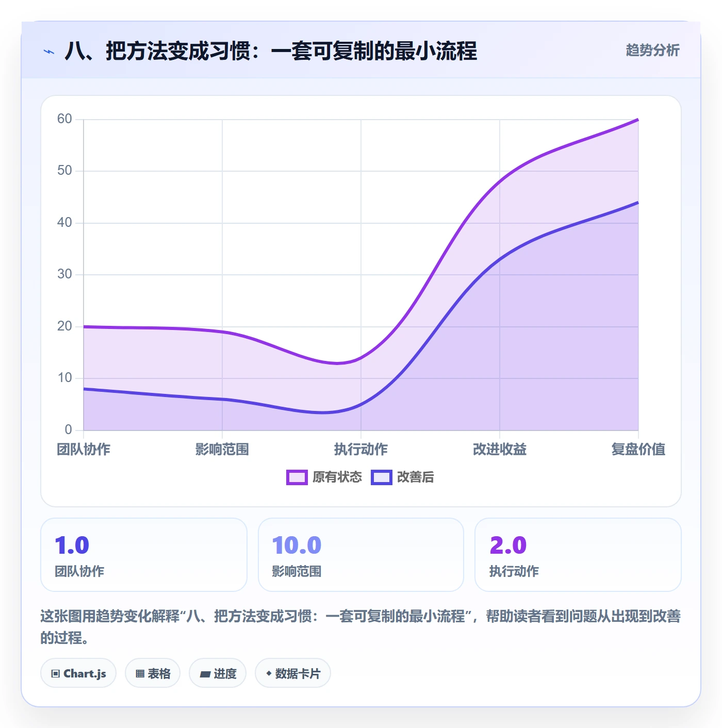
Task: Click the 60 y-axis value
Action: [64, 119]
